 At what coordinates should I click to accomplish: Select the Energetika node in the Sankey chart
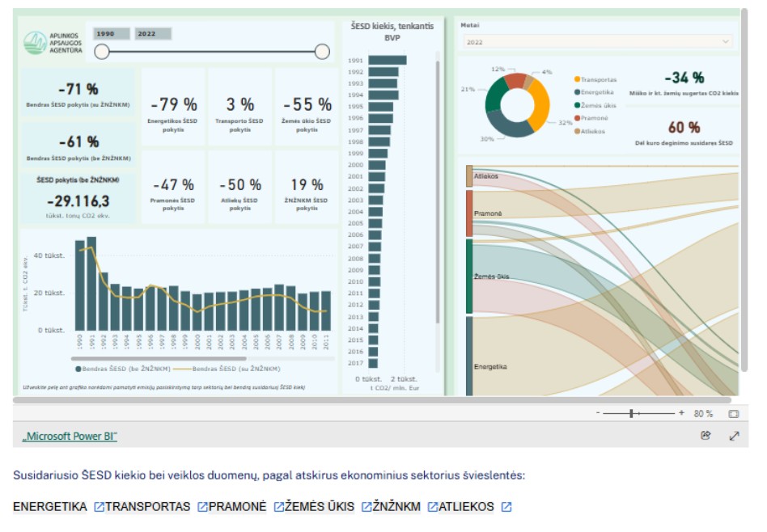(x=469, y=356)
